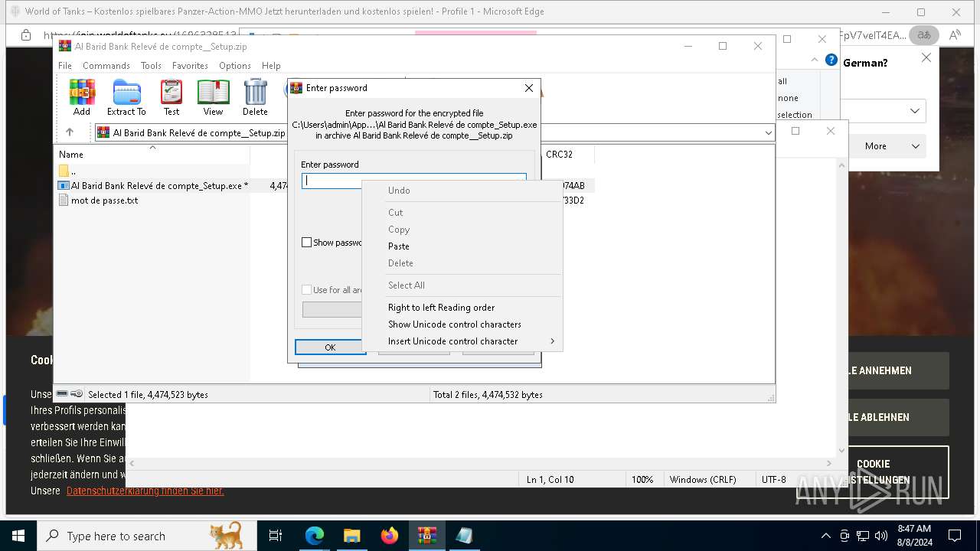Image resolution: width=980 pixels, height=551 pixels.
Task: Click the volume speaker tray icon
Action: (x=881, y=536)
